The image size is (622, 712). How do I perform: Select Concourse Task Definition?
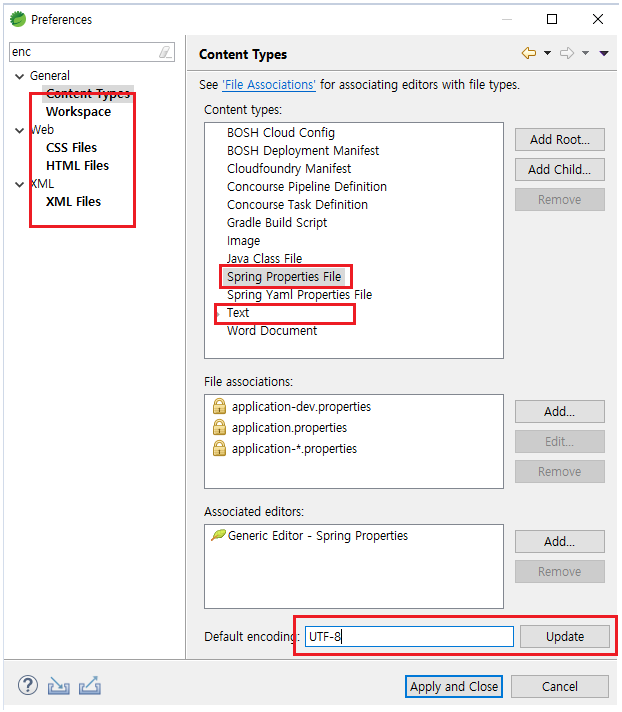coord(297,205)
